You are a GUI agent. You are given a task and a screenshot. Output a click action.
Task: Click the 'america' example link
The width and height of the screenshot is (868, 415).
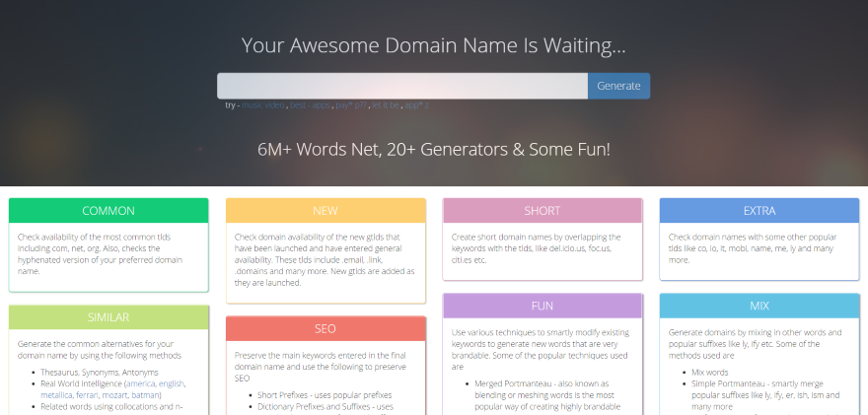139,383
